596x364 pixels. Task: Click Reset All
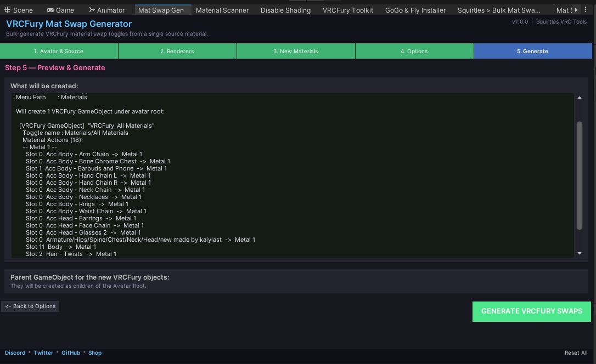click(576, 352)
